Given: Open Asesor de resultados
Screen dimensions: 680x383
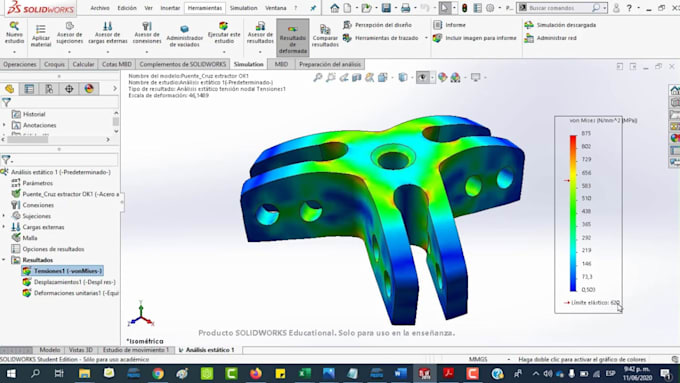Looking at the screenshot, I should point(260,33).
